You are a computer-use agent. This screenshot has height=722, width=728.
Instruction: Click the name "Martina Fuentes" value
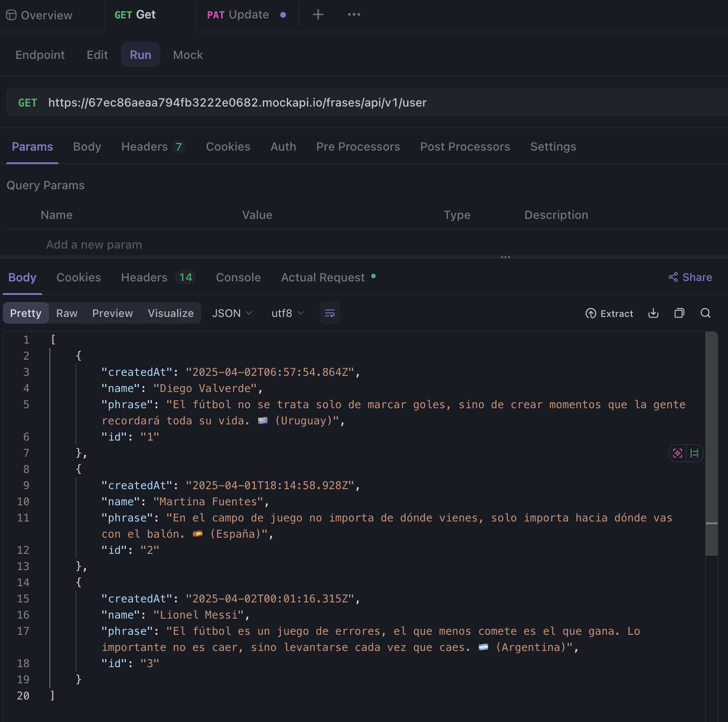pos(209,502)
